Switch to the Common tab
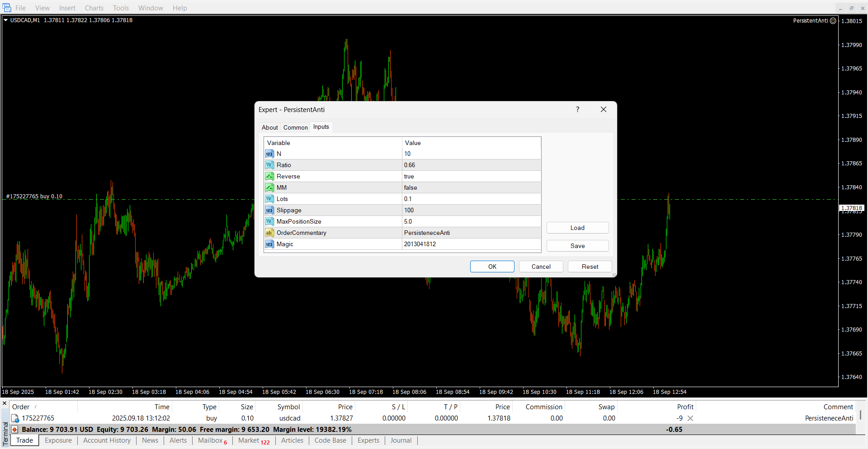This screenshot has height=449, width=868. coord(295,128)
